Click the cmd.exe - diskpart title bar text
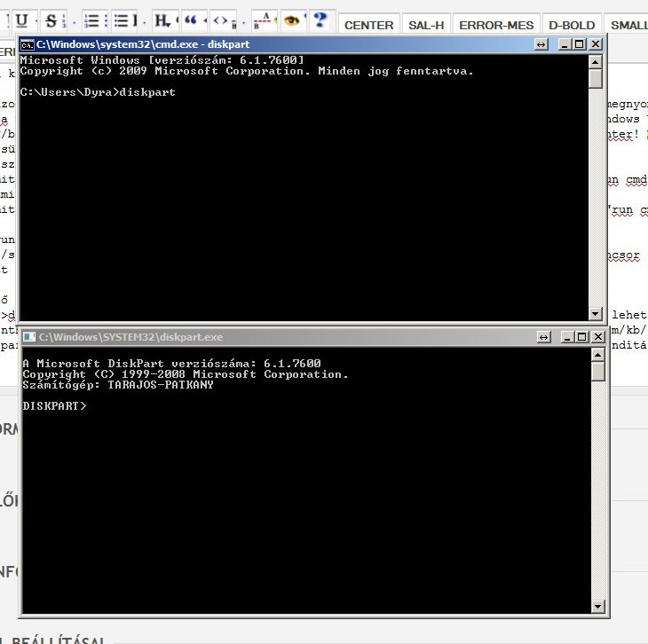This screenshot has width=648, height=644. tap(143, 44)
